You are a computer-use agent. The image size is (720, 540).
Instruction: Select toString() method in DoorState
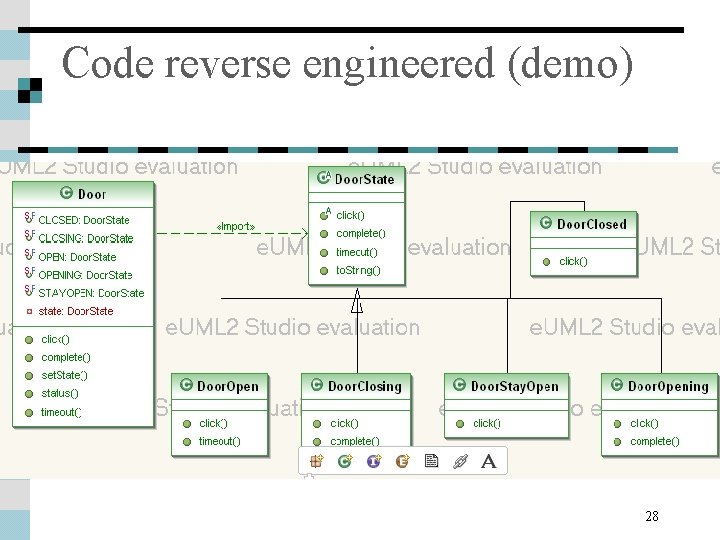[x=350, y=270]
